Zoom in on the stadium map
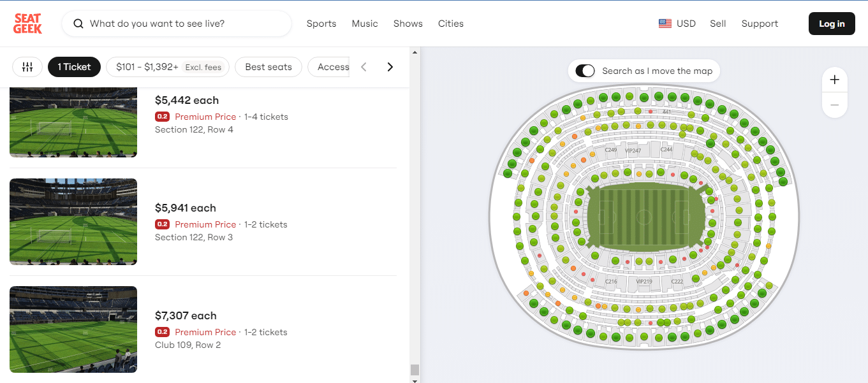Image resolution: width=868 pixels, height=383 pixels. coord(835,80)
